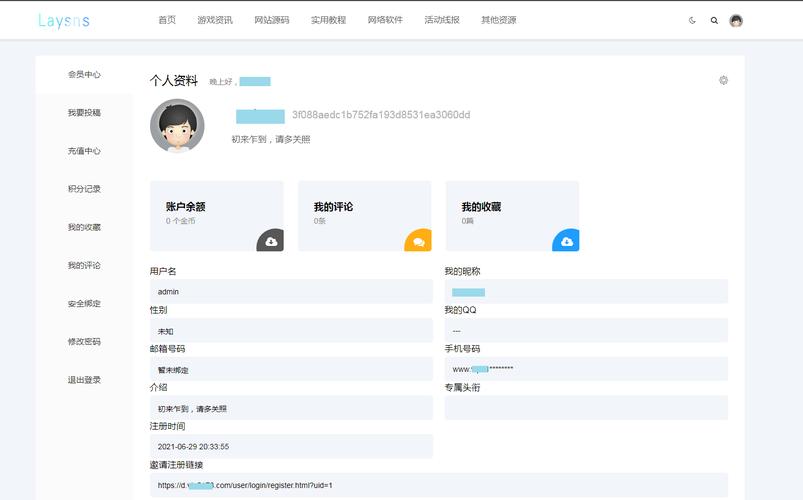The image size is (803, 500).
Task: Click the large profile avatar picture
Action: (177, 126)
